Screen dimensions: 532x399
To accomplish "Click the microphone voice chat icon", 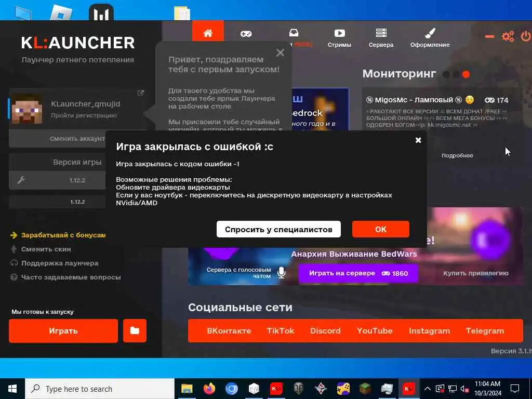I will 281,272.
